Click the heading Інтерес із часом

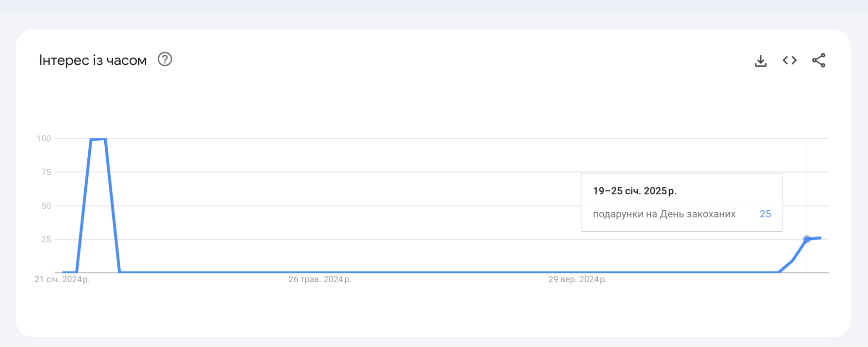(x=93, y=60)
